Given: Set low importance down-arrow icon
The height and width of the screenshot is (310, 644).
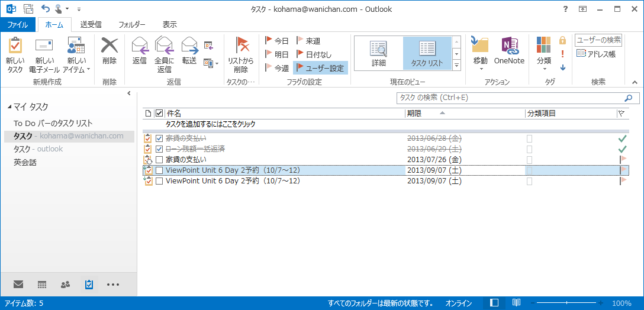Looking at the screenshot, I should coord(563,68).
